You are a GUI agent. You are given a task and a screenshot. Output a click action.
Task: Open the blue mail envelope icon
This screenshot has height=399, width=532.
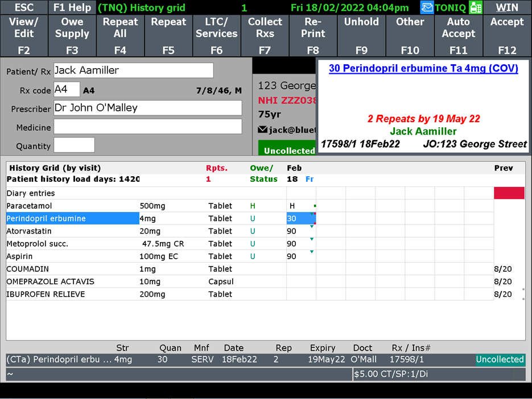[x=427, y=7]
